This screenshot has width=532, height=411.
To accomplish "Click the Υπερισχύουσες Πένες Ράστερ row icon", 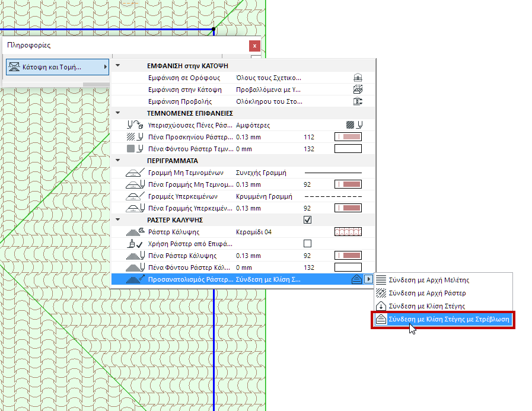I will coord(135,125).
